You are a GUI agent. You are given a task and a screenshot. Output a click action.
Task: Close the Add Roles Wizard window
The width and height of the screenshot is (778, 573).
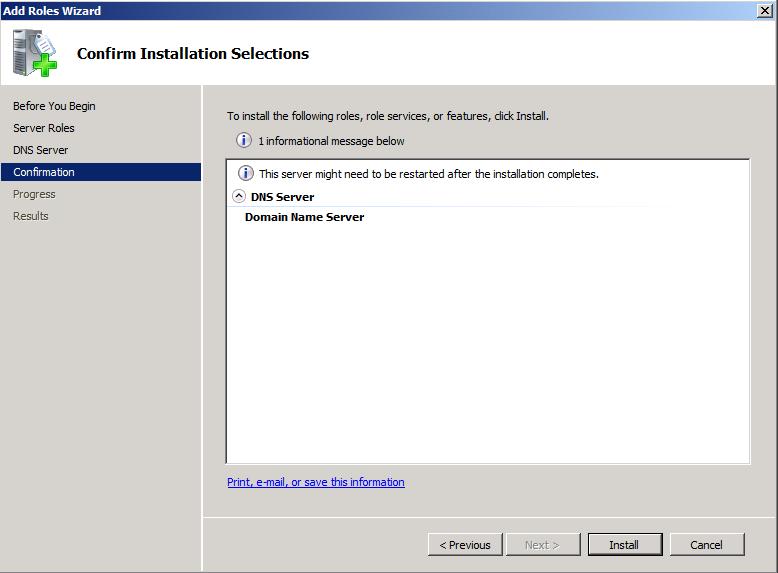(765, 10)
